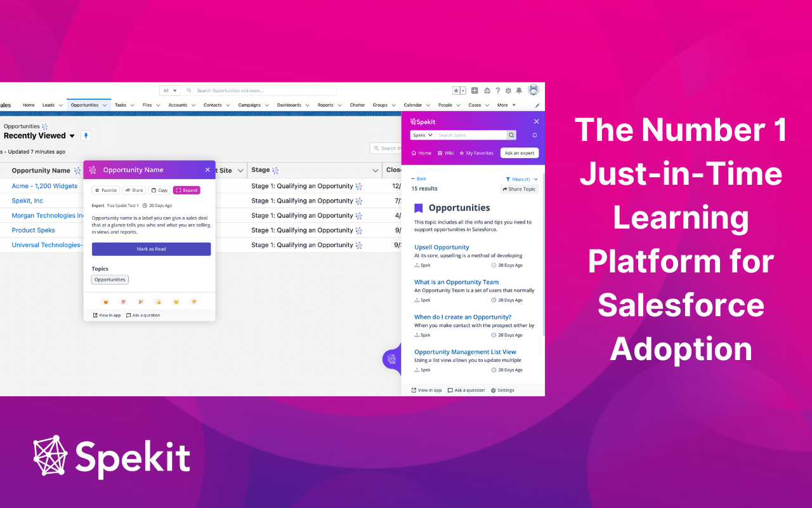Switch to the Home navigation tab
Viewport: 812px width, 508px height.
point(29,105)
